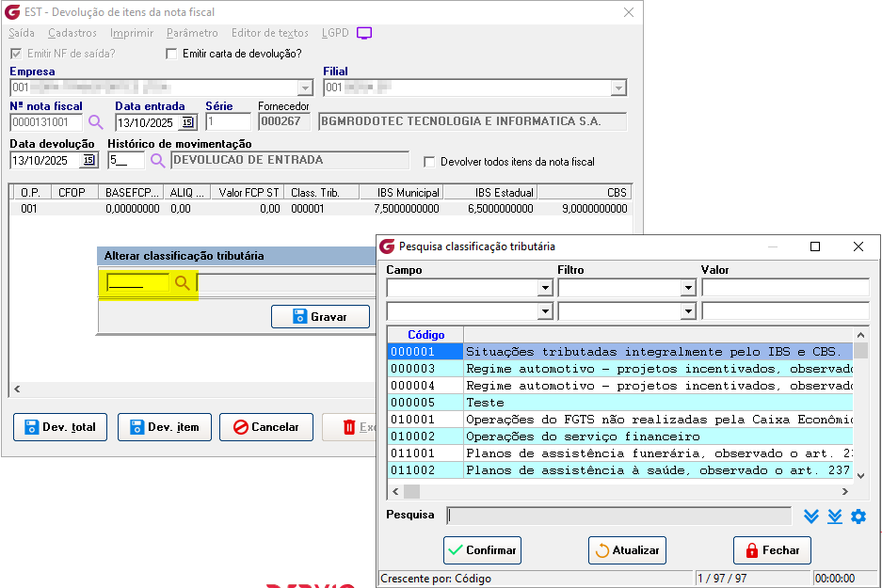
Task: Click the IBS Municipal column header
Action: tap(402, 192)
